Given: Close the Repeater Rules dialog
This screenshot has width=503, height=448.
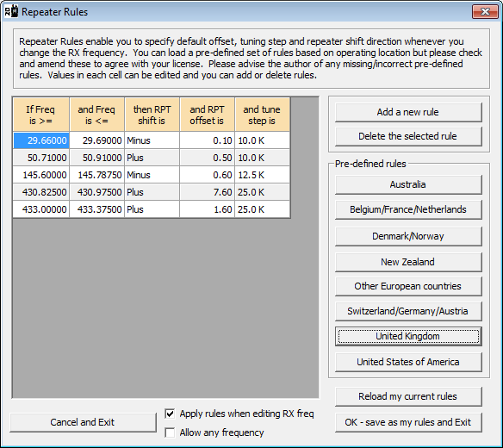Looking at the screenshot, I should tap(485, 12).
